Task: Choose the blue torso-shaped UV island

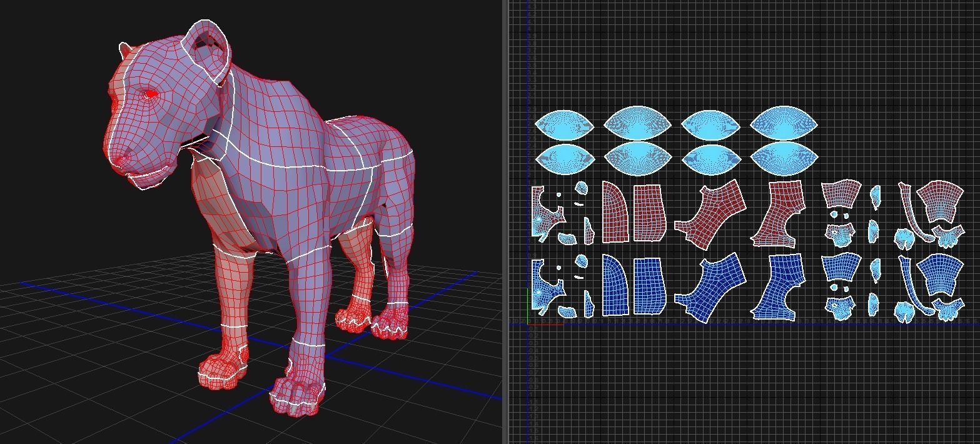Action: click(x=712, y=288)
